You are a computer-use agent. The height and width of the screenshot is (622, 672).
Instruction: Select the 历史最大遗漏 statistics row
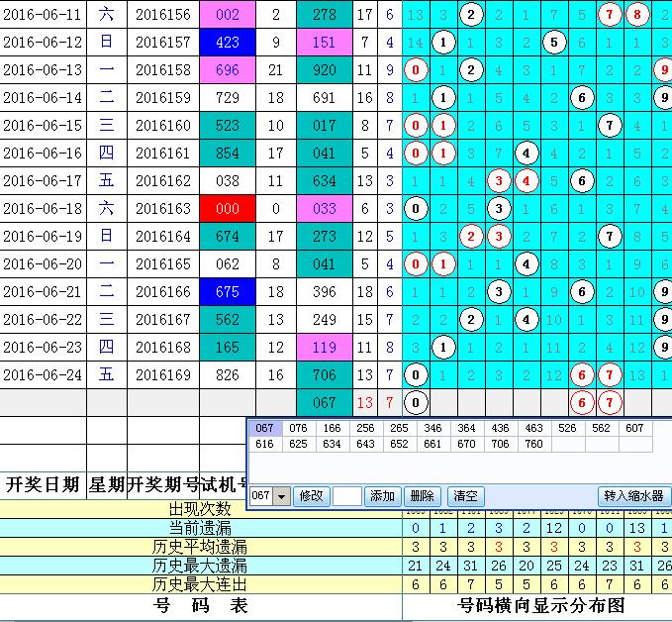tap(201, 566)
